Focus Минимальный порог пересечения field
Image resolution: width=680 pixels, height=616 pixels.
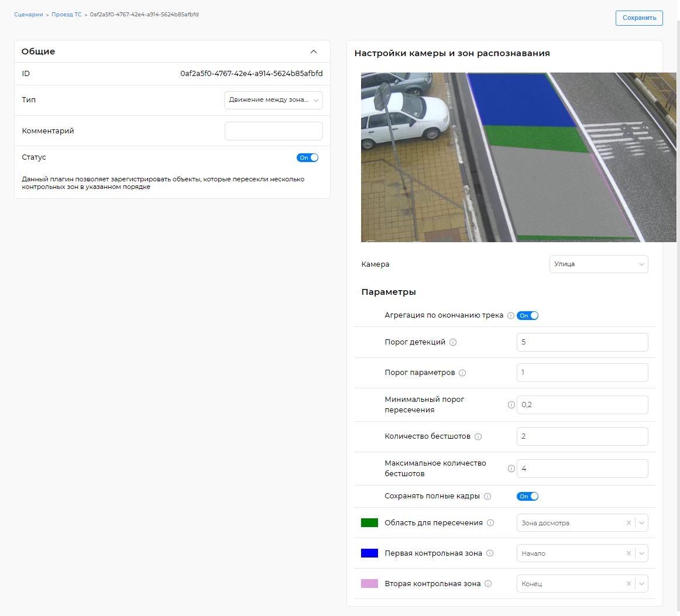click(582, 405)
